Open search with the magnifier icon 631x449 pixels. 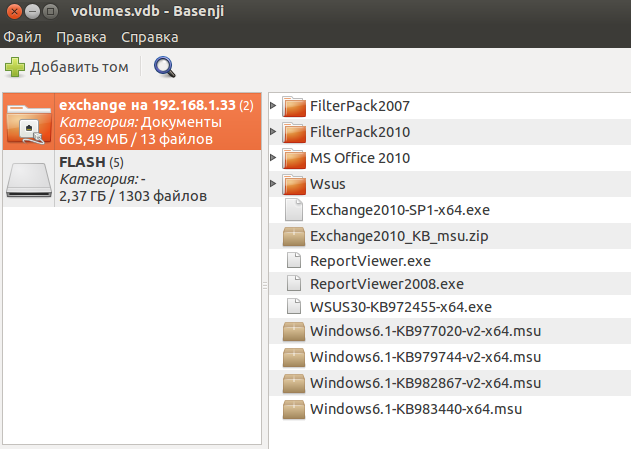click(x=165, y=67)
